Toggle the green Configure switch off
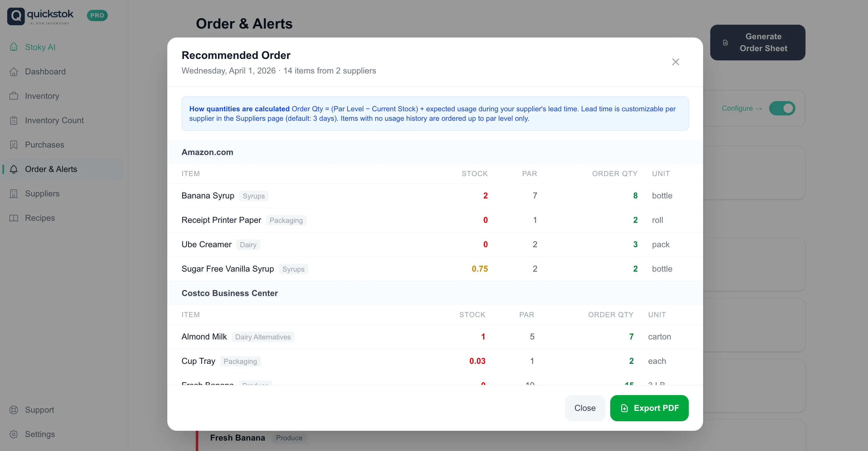This screenshot has height=451, width=868. point(782,109)
